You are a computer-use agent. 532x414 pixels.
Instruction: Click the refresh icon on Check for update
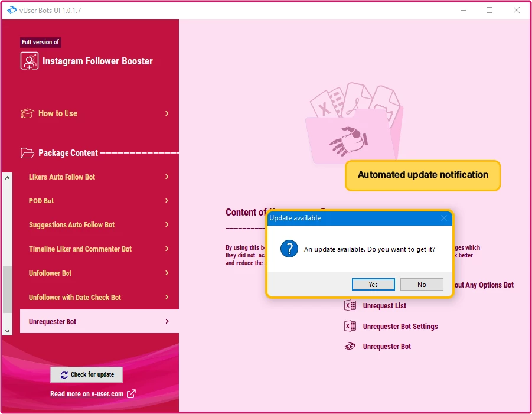pyautogui.click(x=64, y=374)
